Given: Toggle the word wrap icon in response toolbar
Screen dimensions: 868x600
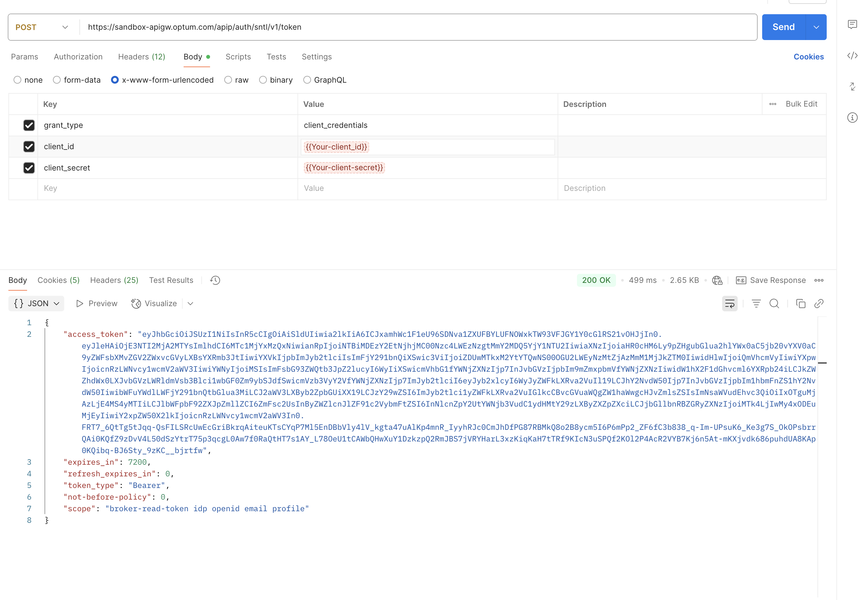Looking at the screenshot, I should 729,303.
